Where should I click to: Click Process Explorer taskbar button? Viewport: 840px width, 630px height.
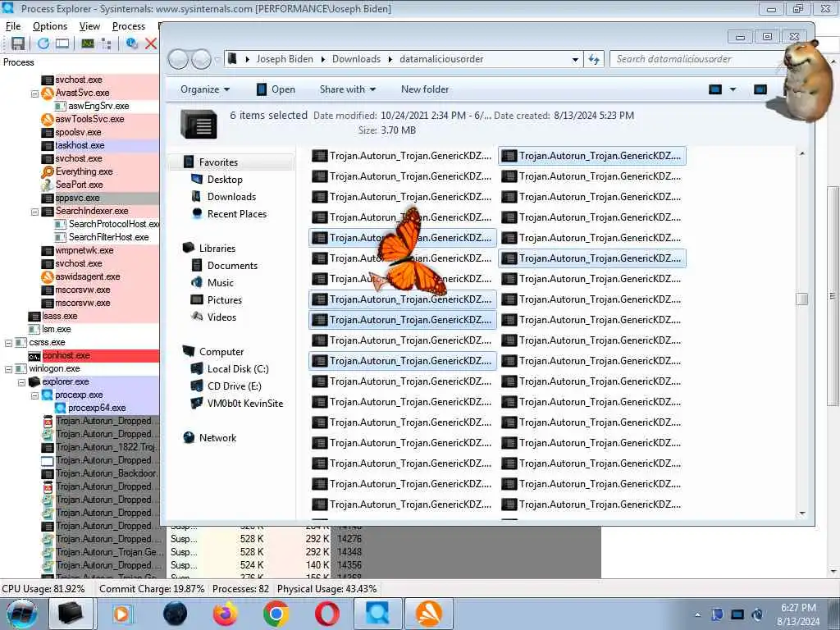[377, 614]
